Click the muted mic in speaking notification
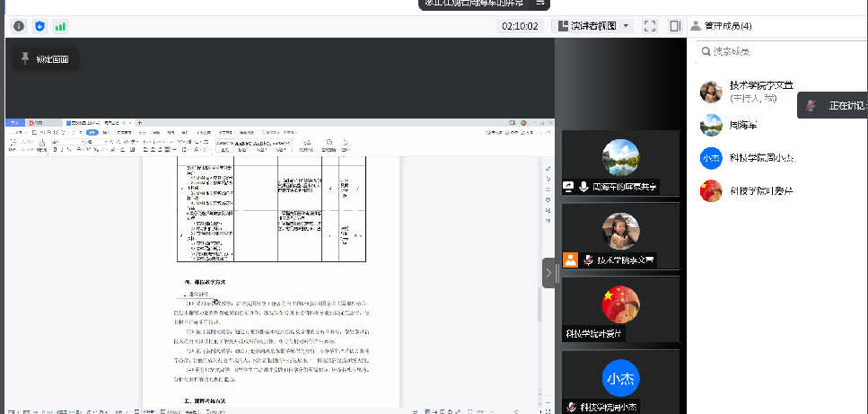The width and height of the screenshot is (868, 414). pos(811,106)
